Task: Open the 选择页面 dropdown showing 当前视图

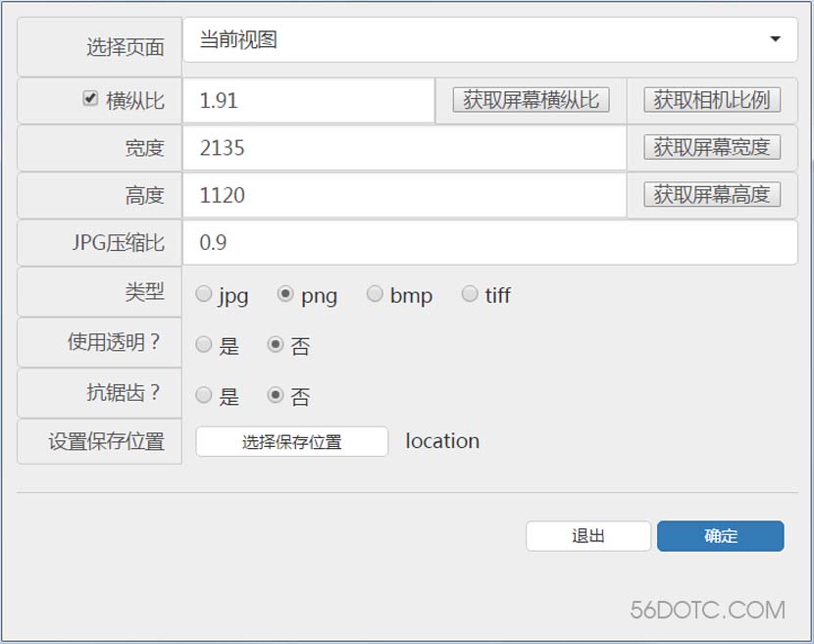Action: coord(489,40)
